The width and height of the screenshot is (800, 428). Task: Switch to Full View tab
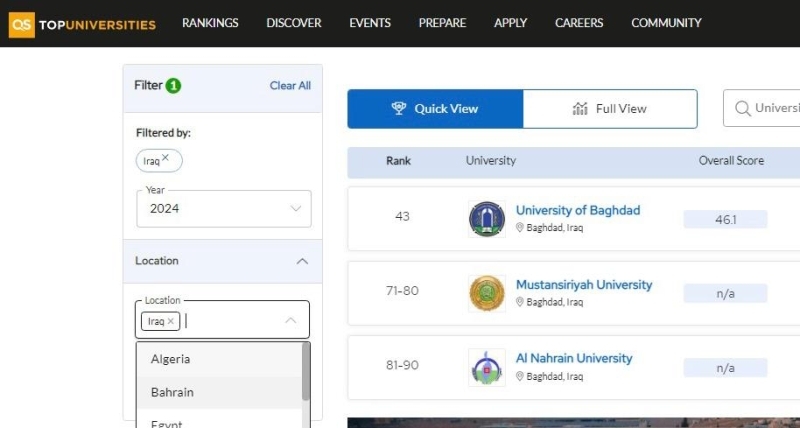[x=610, y=109]
